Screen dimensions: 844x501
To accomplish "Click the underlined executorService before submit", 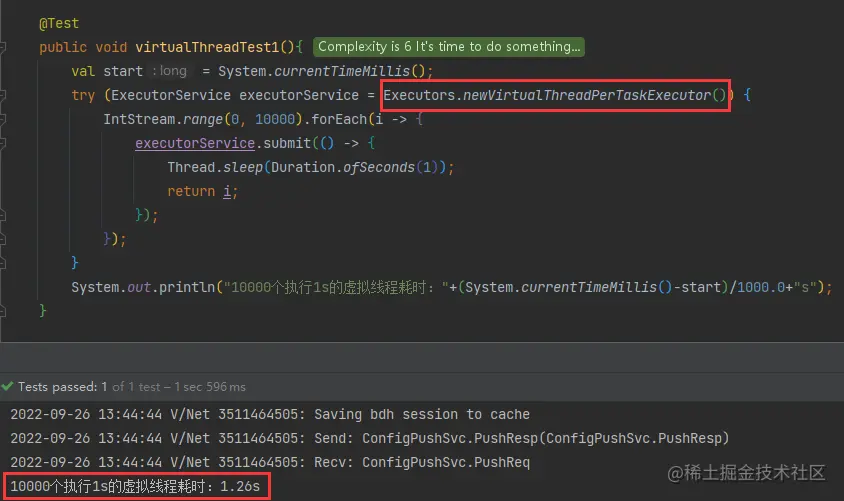I will 195,143.
